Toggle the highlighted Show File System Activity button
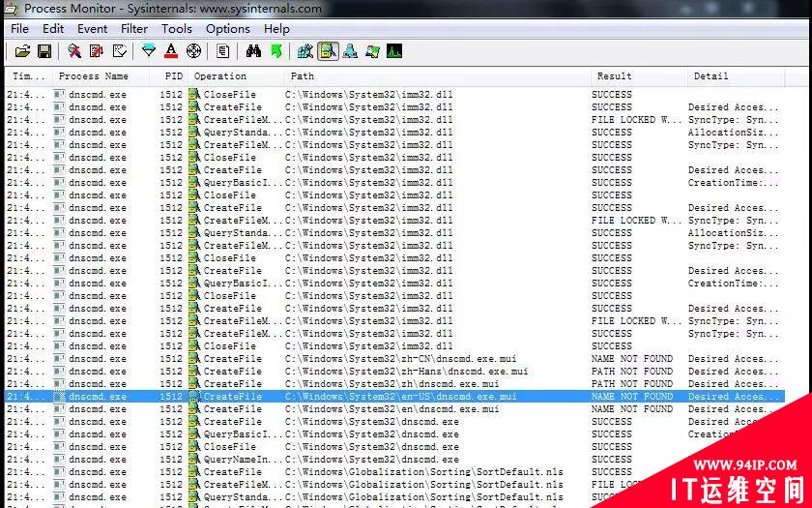812x508 pixels. (x=328, y=51)
